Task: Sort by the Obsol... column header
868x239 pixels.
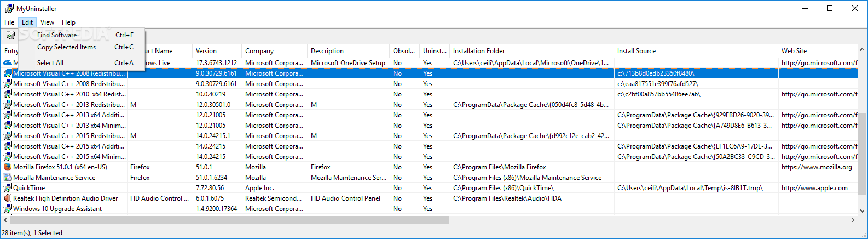Action: point(404,51)
